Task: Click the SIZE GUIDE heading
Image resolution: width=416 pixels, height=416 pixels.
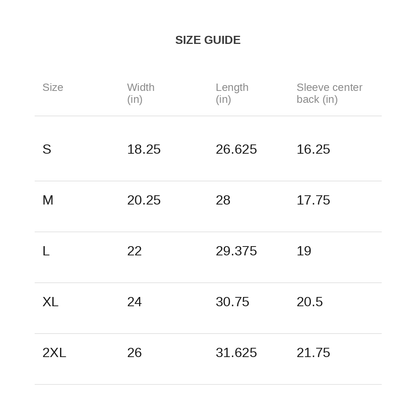Action: [208, 40]
